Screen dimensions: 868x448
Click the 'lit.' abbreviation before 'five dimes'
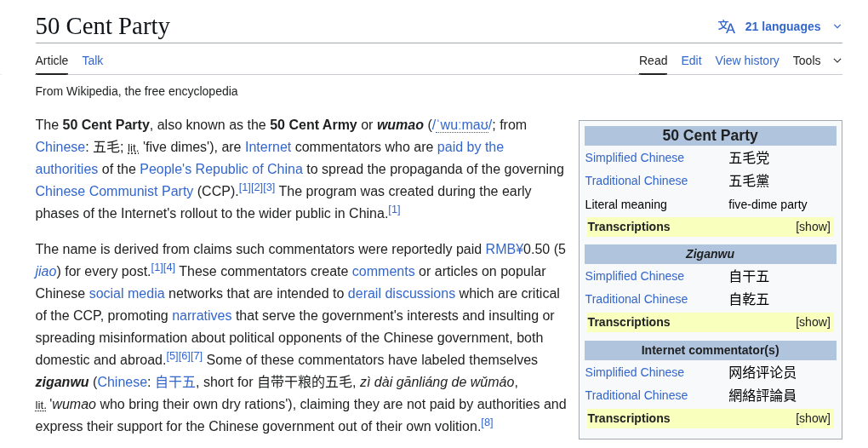coord(133,148)
